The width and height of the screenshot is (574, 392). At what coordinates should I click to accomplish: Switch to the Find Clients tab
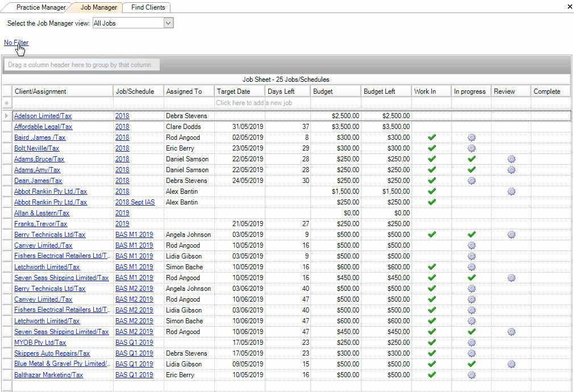pos(148,7)
